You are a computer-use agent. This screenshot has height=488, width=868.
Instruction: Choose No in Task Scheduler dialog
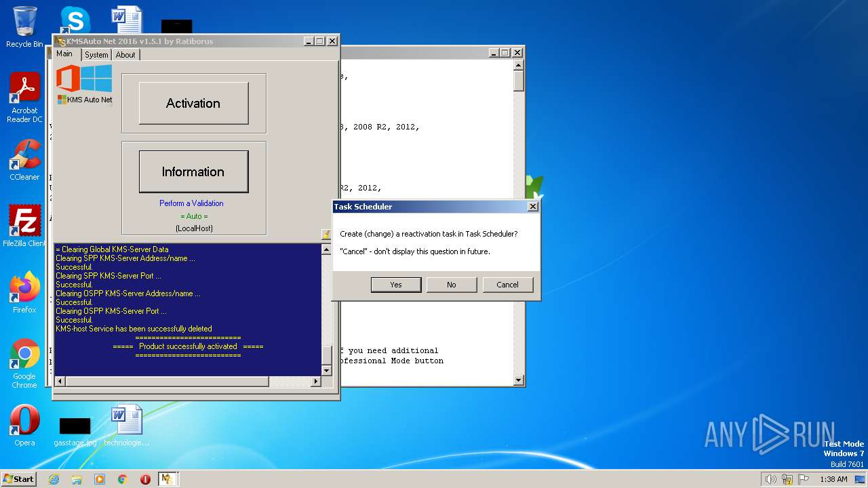click(x=452, y=285)
